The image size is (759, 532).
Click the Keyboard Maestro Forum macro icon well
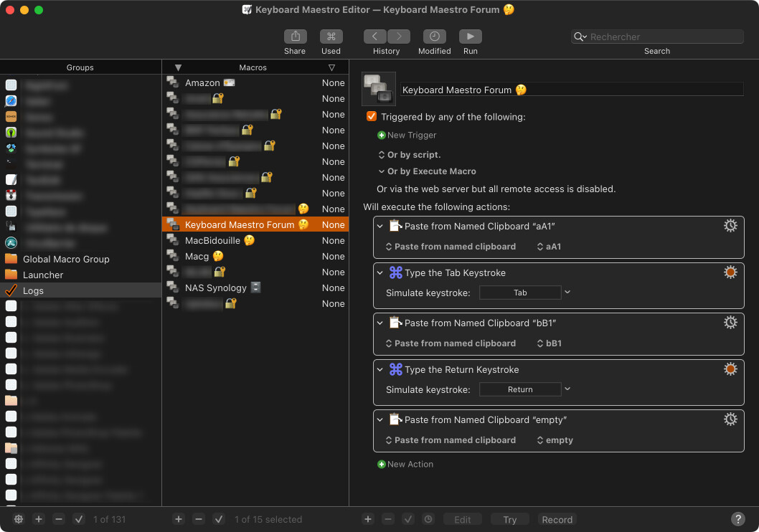click(x=379, y=89)
